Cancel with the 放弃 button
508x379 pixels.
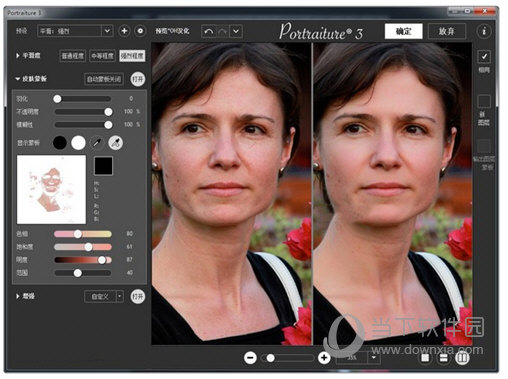pos(446,31)
